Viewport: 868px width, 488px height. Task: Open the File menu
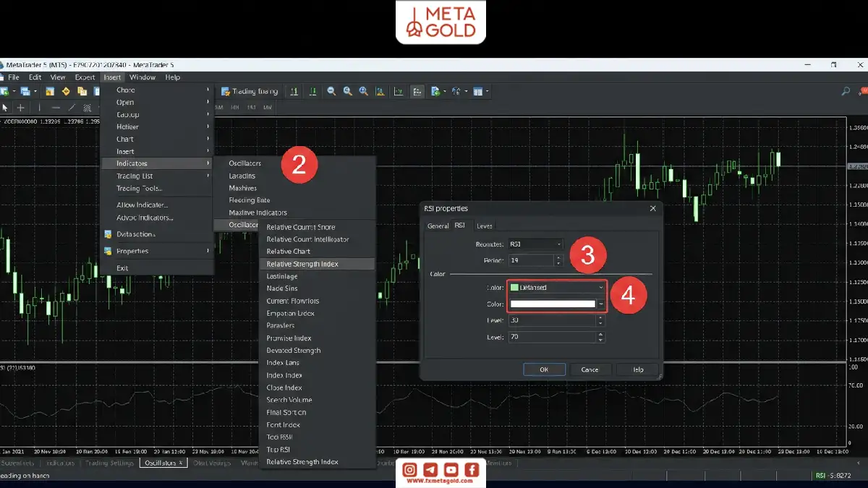tap(14, 77)
